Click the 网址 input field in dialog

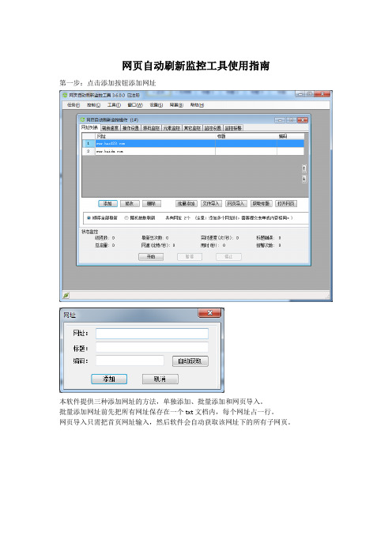tap(152, 334)
